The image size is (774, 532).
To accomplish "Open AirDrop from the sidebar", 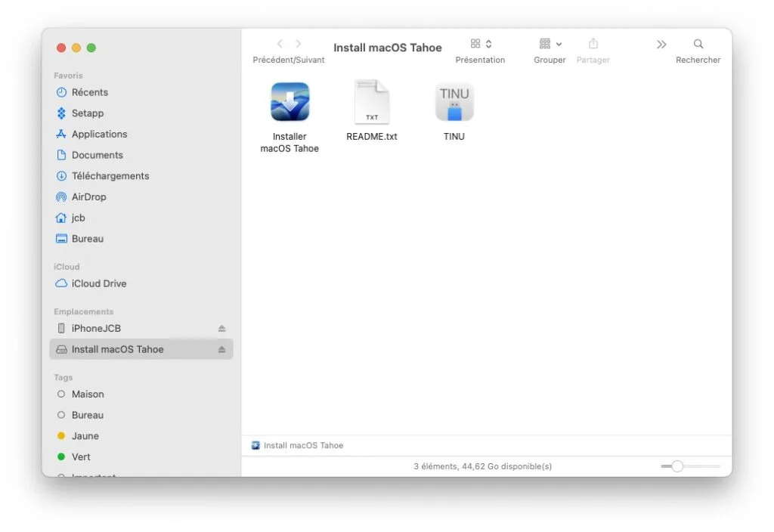I will click(x=141, y=197).
